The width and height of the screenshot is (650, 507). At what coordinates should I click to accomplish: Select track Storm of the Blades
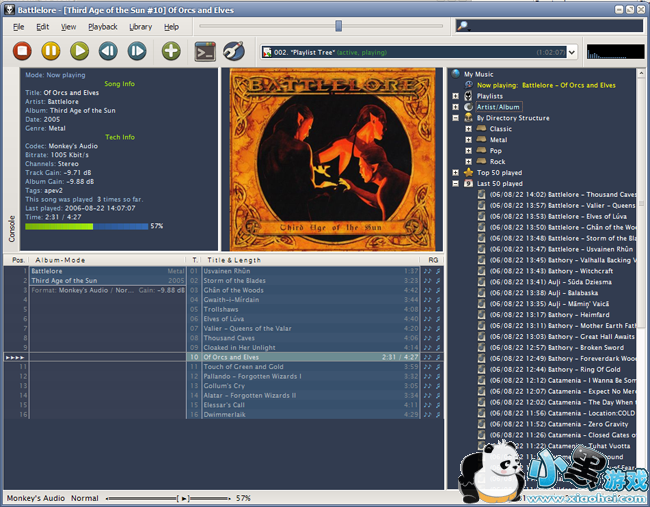234,281
